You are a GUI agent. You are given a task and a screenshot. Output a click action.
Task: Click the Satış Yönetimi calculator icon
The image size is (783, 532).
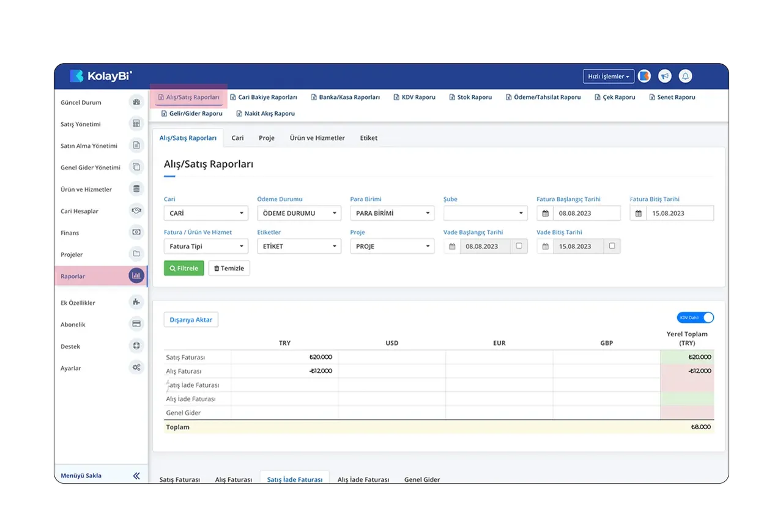136,124
